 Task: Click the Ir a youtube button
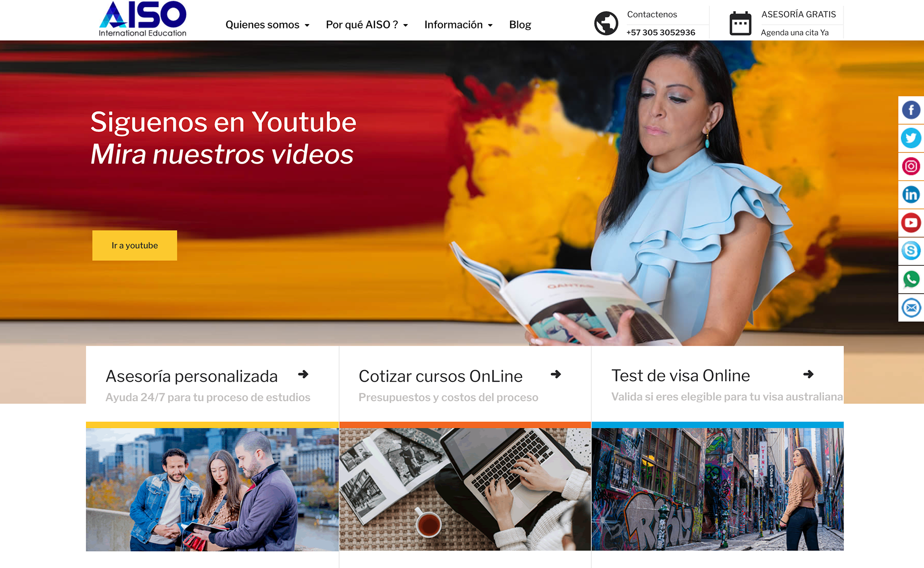(135, 245)
